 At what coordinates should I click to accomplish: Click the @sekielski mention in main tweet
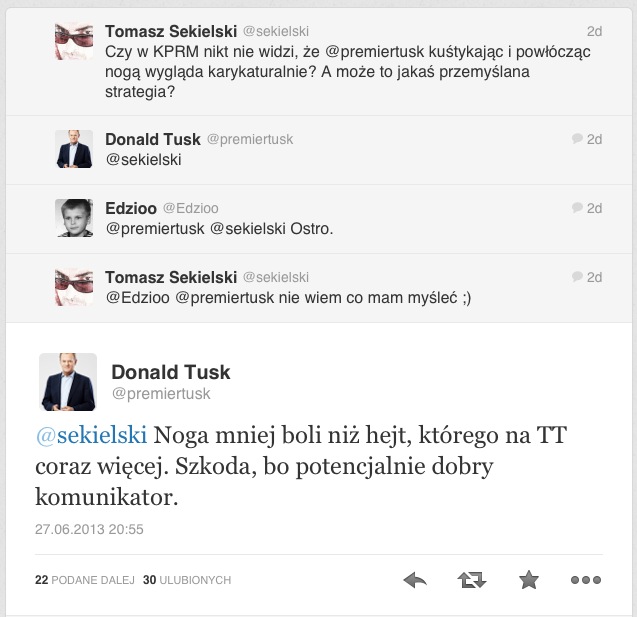[x=91, y=435]
